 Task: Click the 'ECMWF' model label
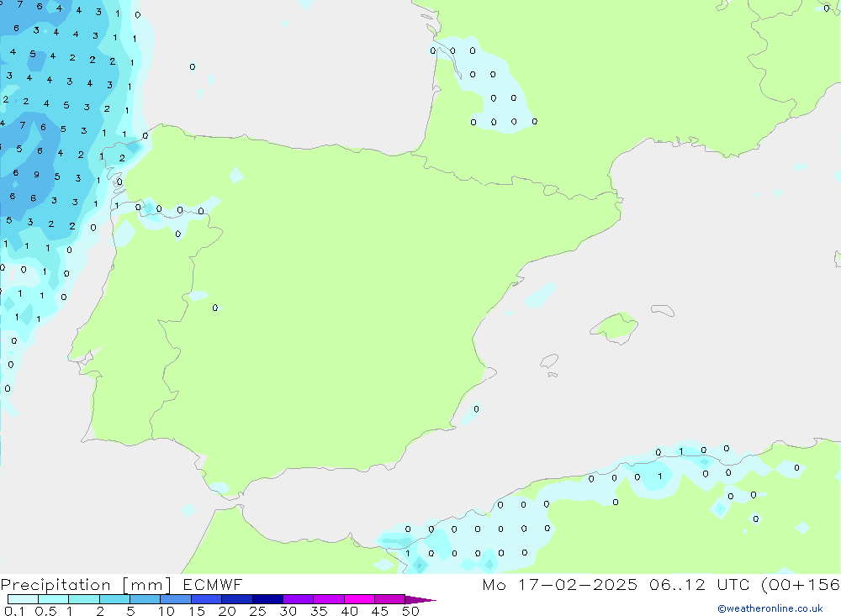213,584
